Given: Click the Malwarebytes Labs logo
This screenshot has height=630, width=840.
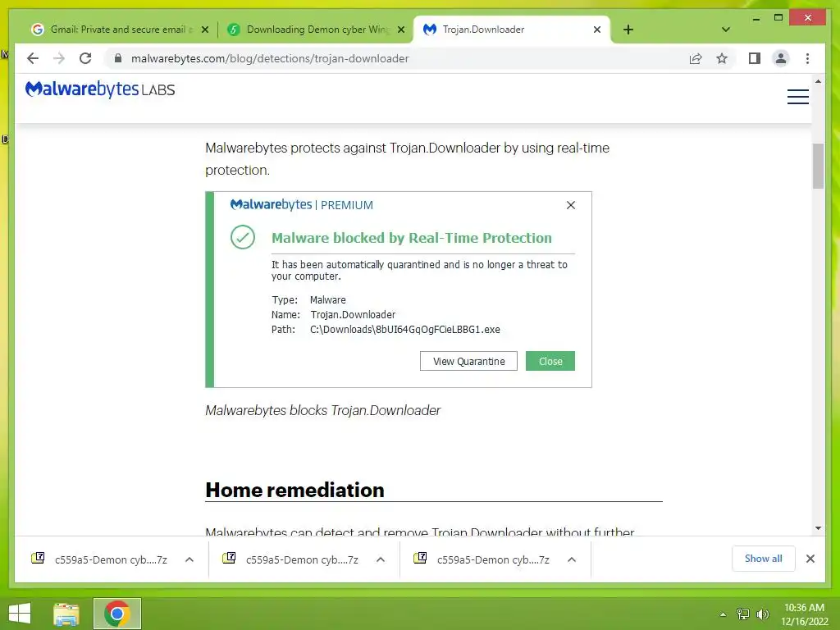Looking at the screenshot, I should 100,89.
